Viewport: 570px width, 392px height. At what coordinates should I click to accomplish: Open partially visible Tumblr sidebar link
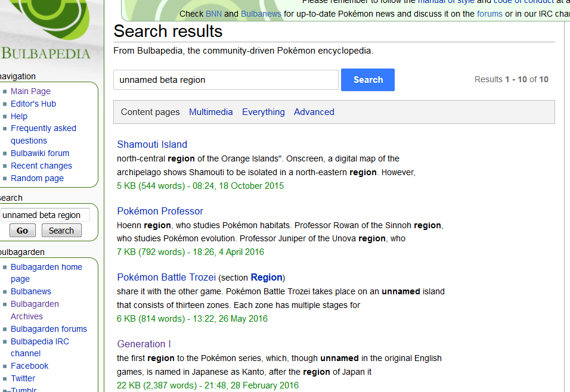[24, 390]
